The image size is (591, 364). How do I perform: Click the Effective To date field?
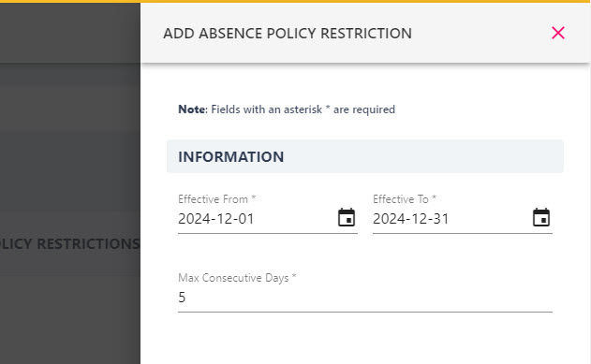[463, 218]
